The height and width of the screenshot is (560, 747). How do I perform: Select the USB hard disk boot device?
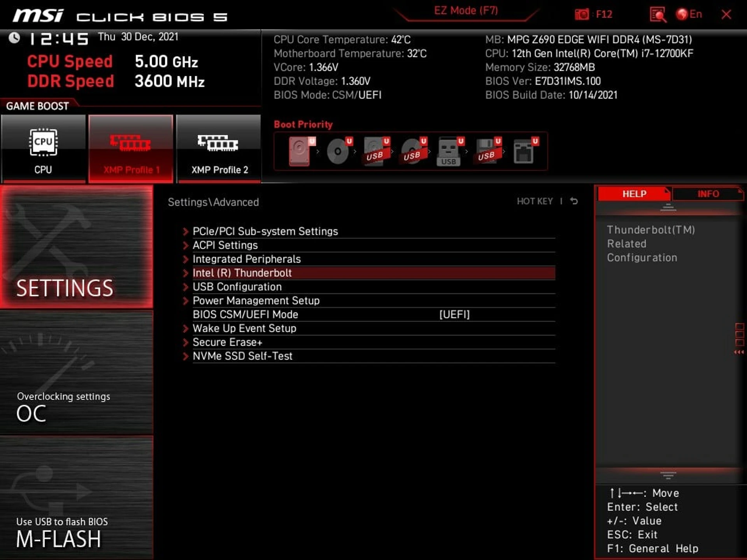point(376,151)
